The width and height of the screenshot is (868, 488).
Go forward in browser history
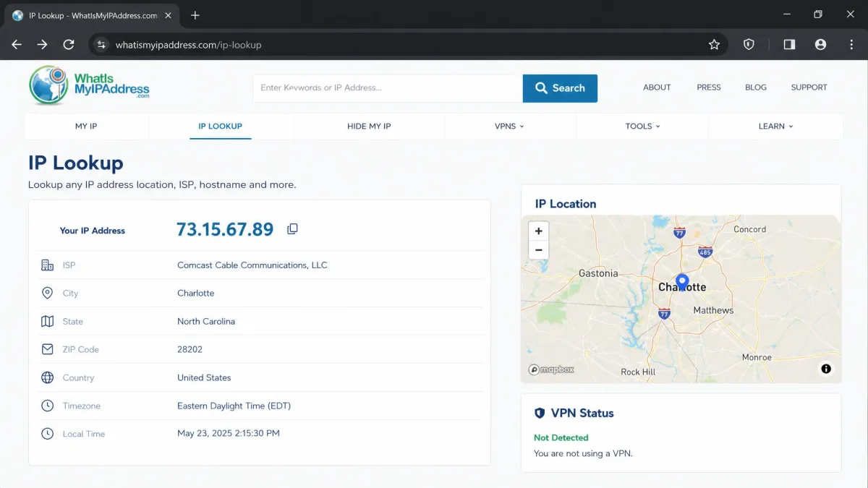point(43,45)
